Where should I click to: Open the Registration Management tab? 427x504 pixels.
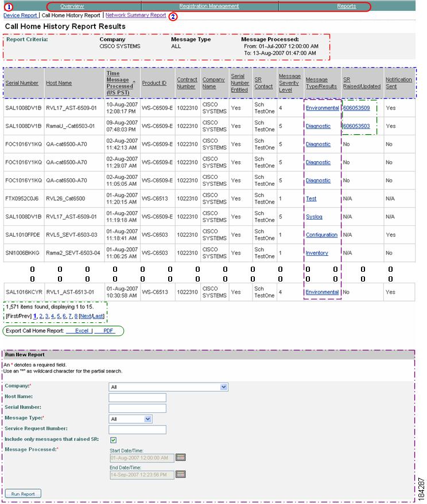pyautogui.click(x=209, y=6)
